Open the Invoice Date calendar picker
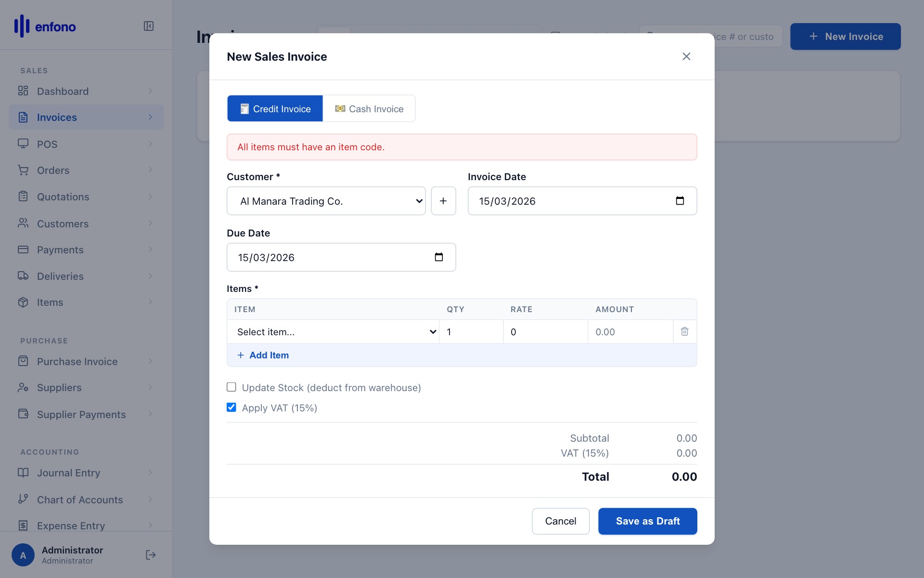924x578 pixels. tap(680, 201)
